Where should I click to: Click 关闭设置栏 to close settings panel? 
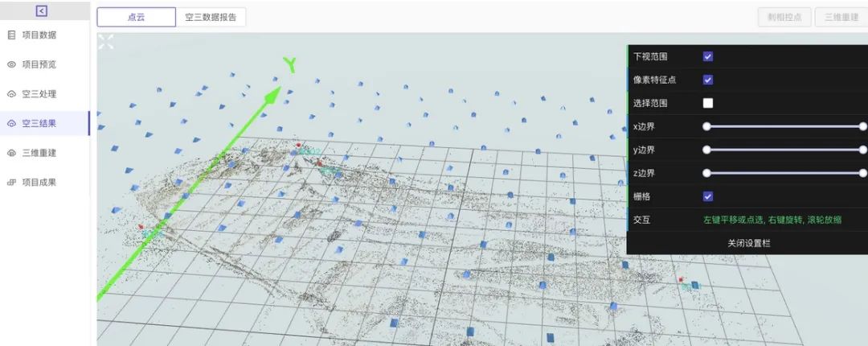748,243
